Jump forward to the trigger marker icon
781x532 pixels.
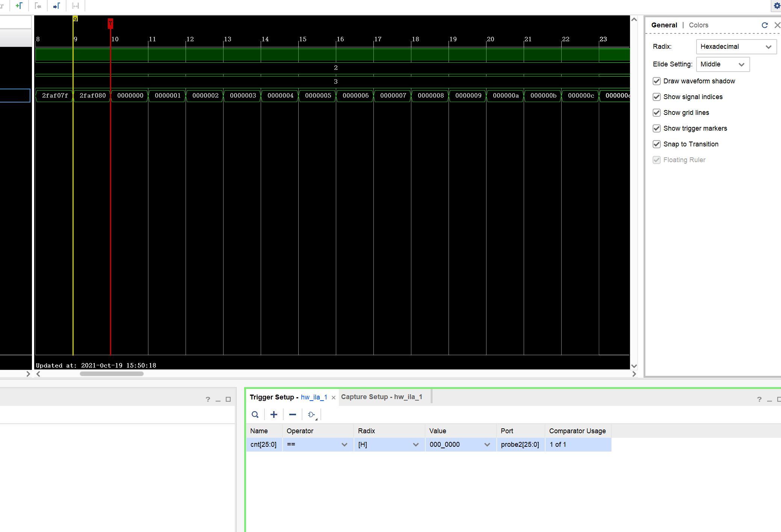[56, 6]
